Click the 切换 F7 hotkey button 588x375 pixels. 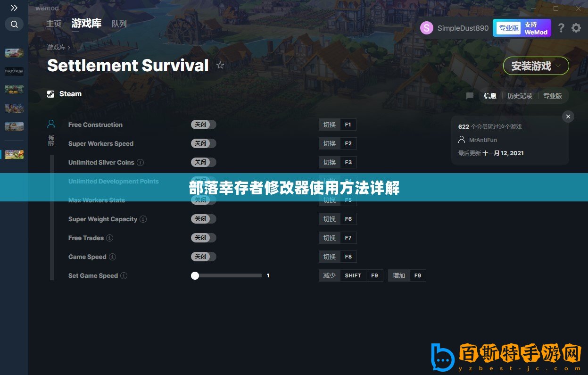pos(338,238)
